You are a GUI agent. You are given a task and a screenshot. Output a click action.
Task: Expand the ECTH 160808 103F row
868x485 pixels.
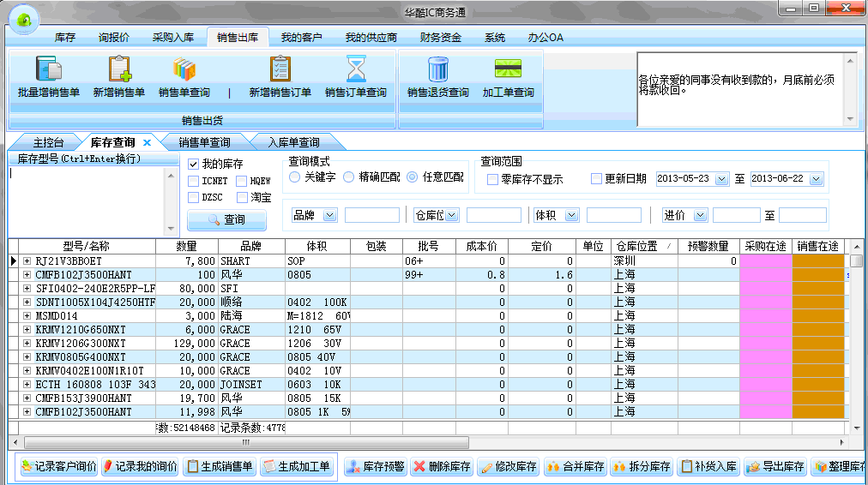coord(27,385)
